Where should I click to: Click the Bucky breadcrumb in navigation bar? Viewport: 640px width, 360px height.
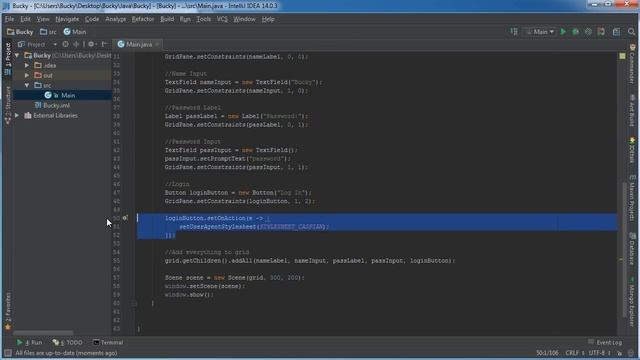(20, 31)
